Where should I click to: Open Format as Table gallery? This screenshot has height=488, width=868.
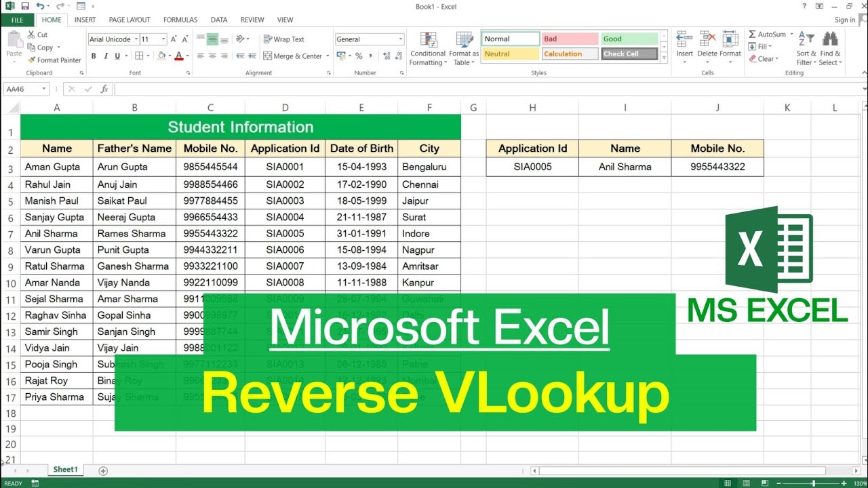tap(464, 49)
